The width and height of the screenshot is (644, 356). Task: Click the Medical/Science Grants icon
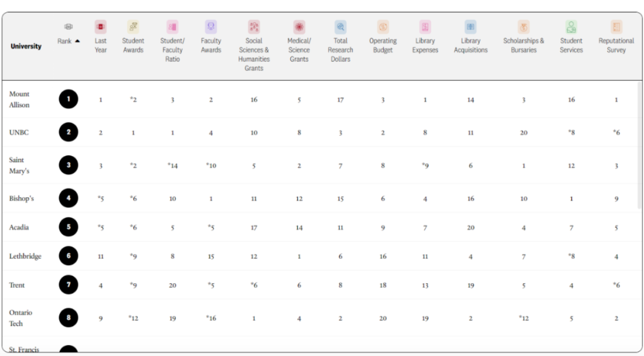point(299,26)
